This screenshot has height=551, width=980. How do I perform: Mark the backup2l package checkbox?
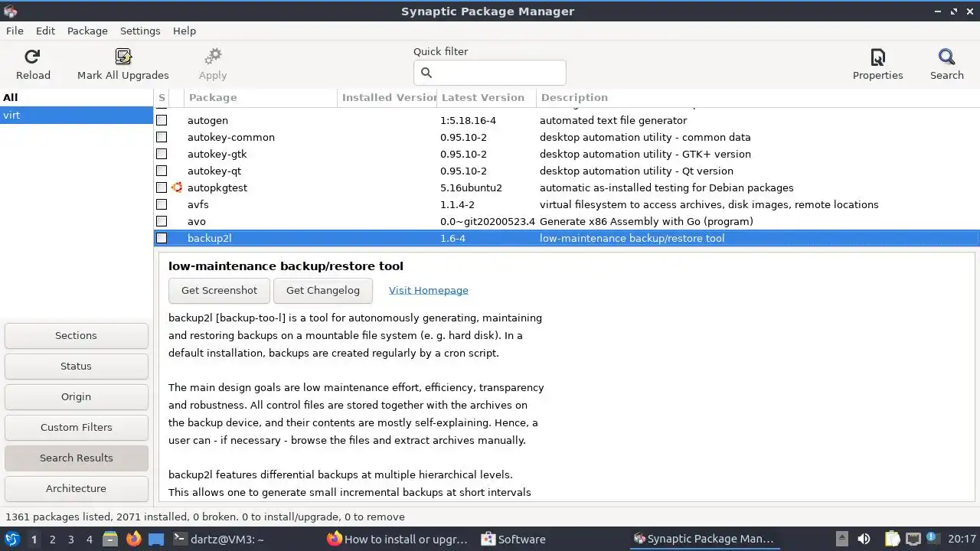coord(162,238)
